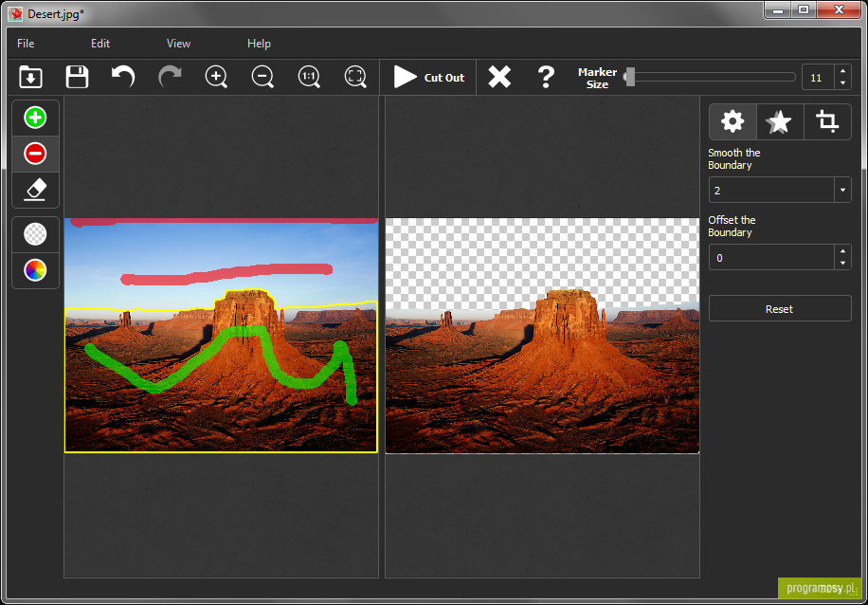
Task: Click the Reset button
Action: 780,308
